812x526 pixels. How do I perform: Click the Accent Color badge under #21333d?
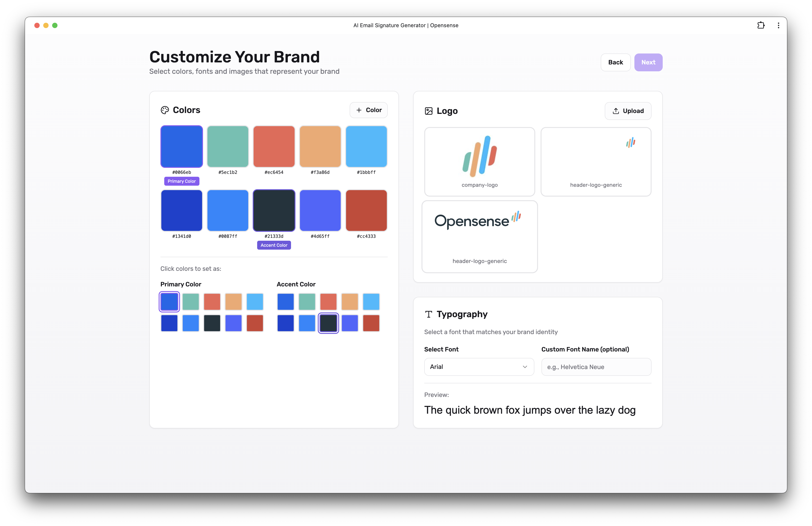[274, 245]
